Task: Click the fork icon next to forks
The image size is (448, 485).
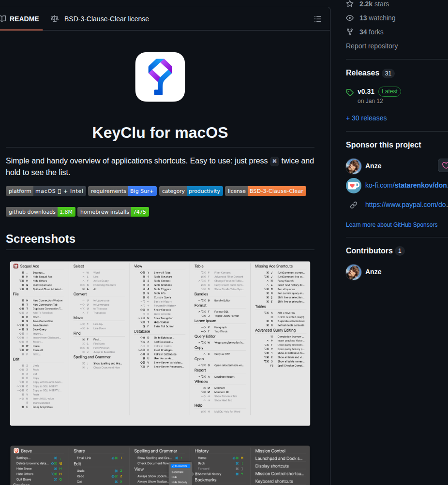Action: tap(350, 32)
